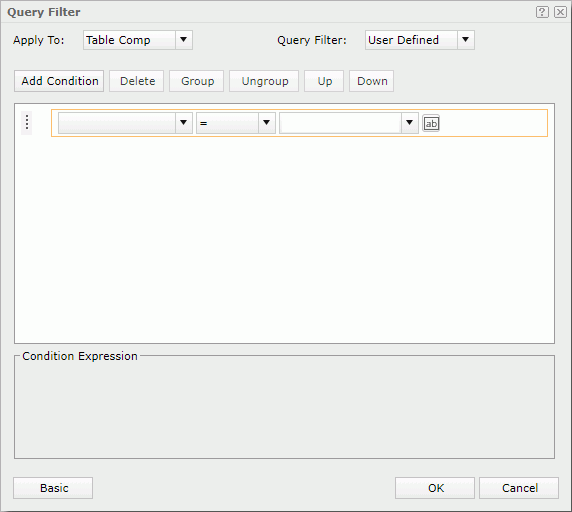Click Add Condition button
The image size is (572, 512).
[x=59, y=81]
